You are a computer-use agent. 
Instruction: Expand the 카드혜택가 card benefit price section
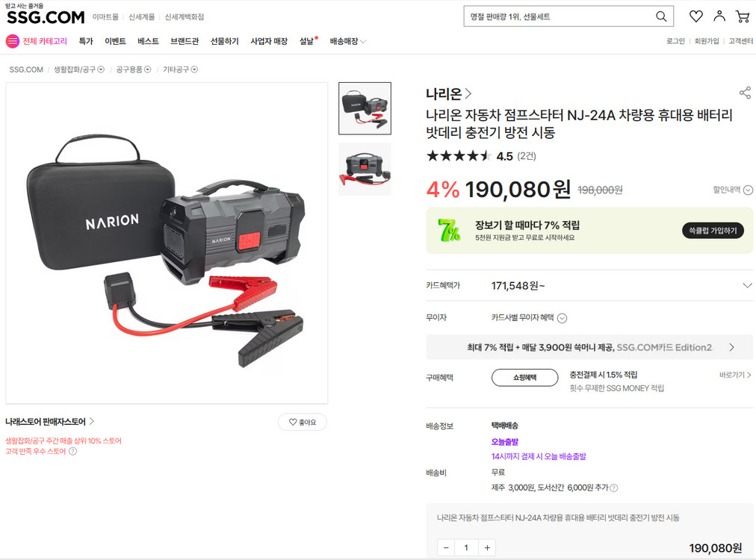747,285
